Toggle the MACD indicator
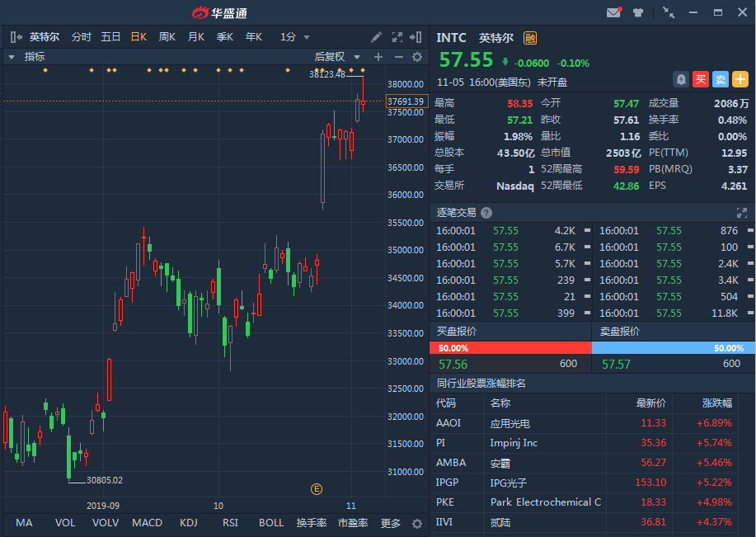This screenshot has width=756, height=537. 147,523
